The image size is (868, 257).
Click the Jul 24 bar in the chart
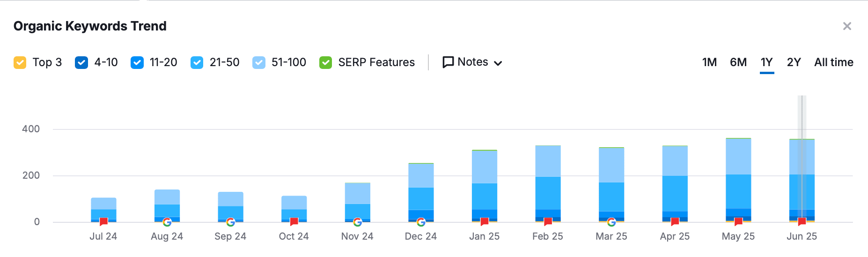point(103,209)
